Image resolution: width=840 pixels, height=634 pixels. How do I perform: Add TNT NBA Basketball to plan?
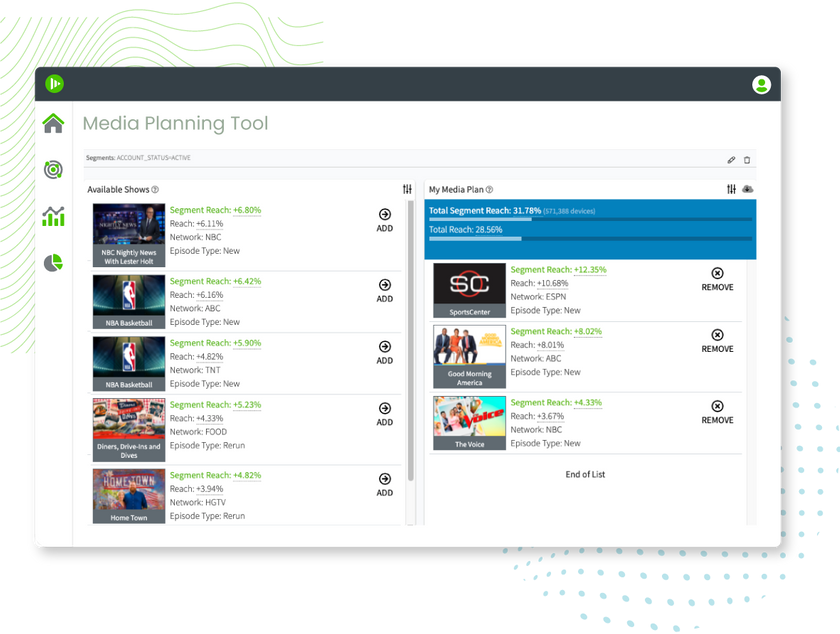click(x=385, y=353)
